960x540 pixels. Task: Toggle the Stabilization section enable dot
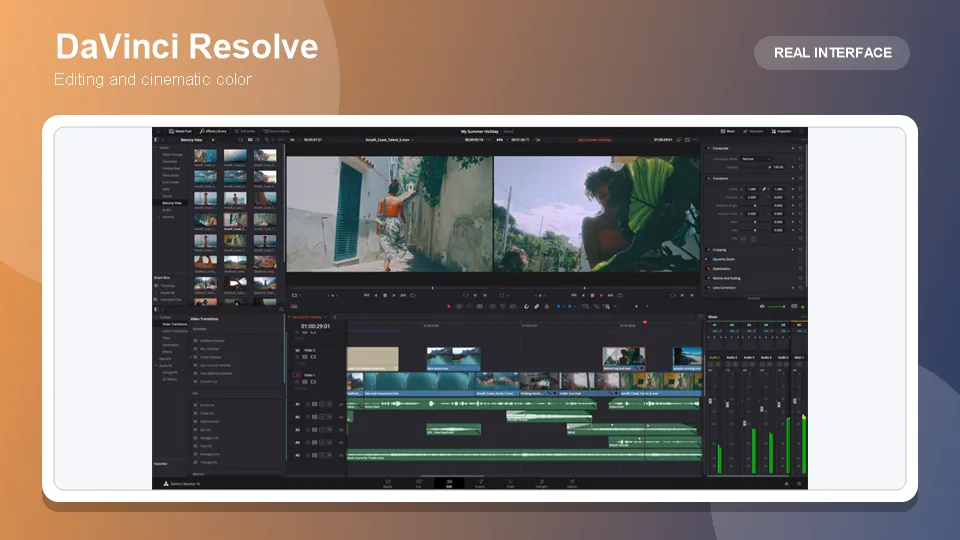(708, 268)
